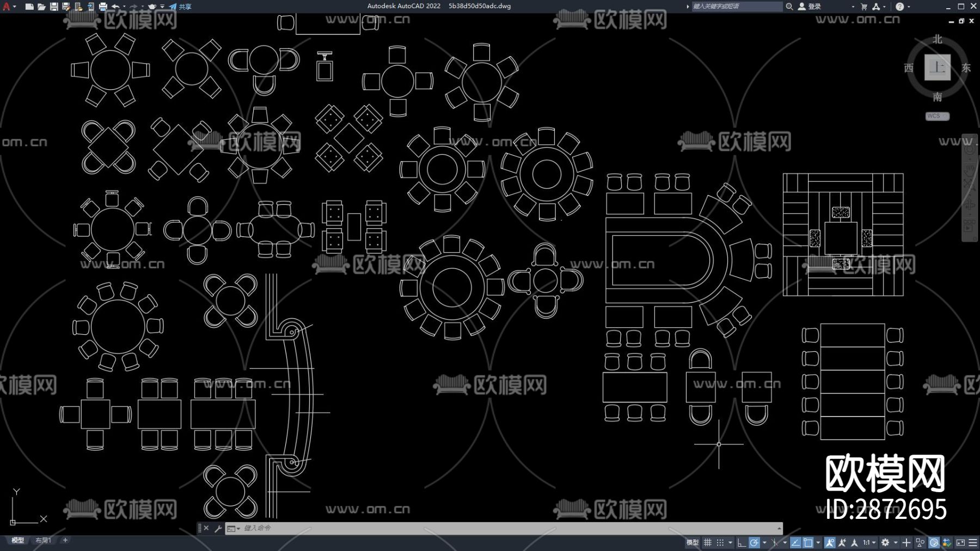This screenshot has height=551, width=980.
Task: Click the annotation monitor plus icon
Action: 906,543
